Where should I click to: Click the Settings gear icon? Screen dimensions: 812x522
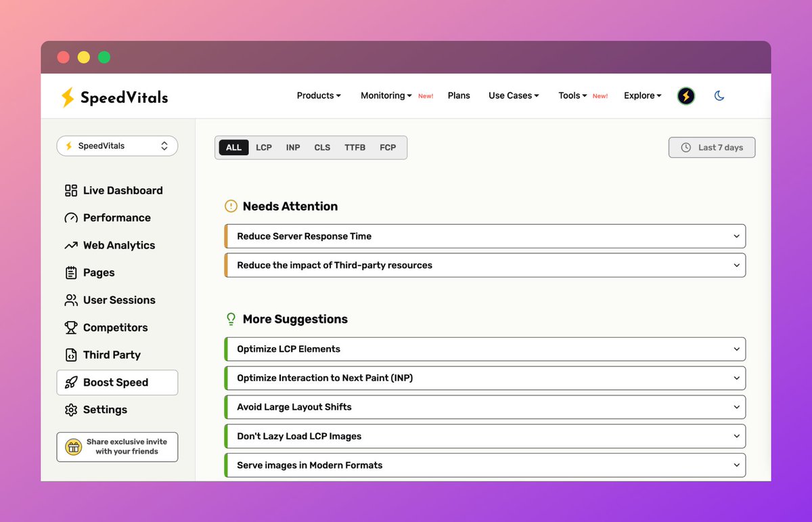[x=71, y=410]
